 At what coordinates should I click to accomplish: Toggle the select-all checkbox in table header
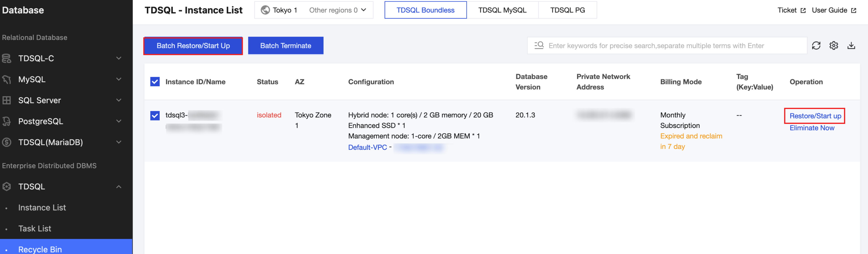[155, 82]
